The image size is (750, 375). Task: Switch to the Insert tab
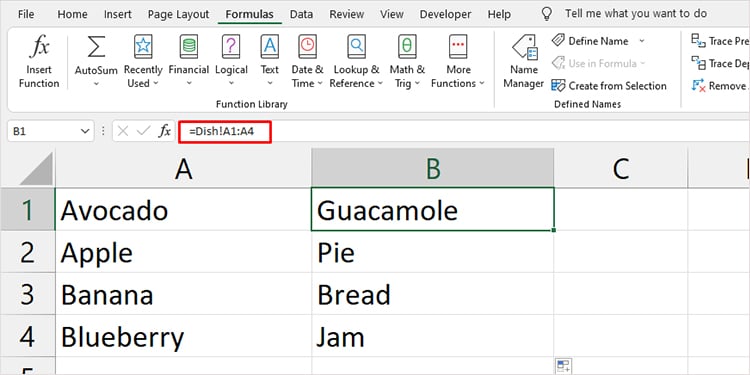tap(118, 14)
